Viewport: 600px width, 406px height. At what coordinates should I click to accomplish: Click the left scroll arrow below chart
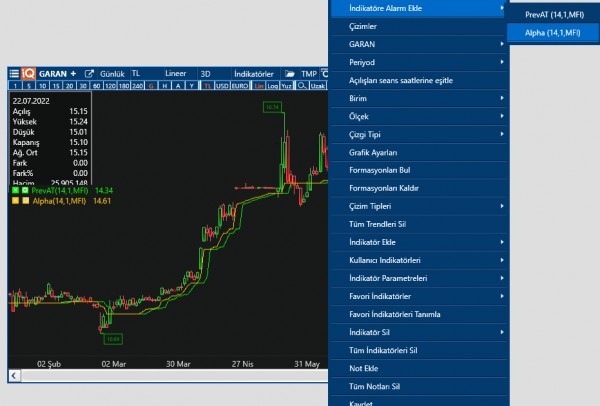tap(14, 375)
